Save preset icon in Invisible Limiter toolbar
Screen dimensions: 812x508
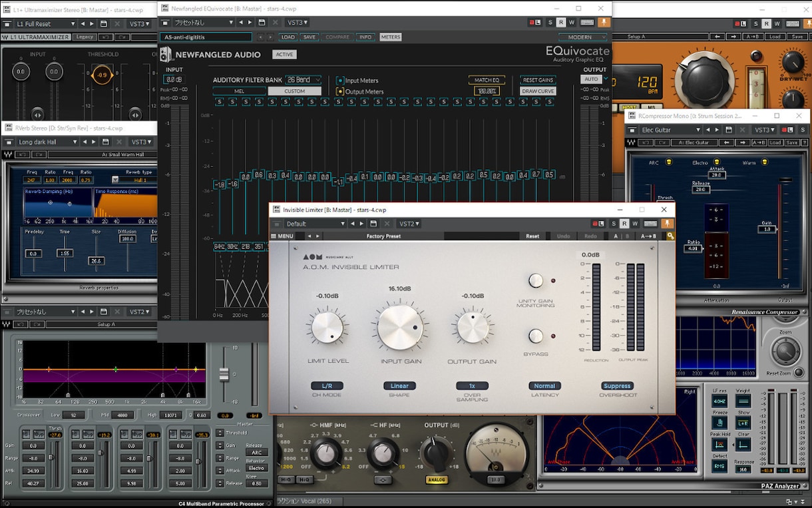point(373,224)
